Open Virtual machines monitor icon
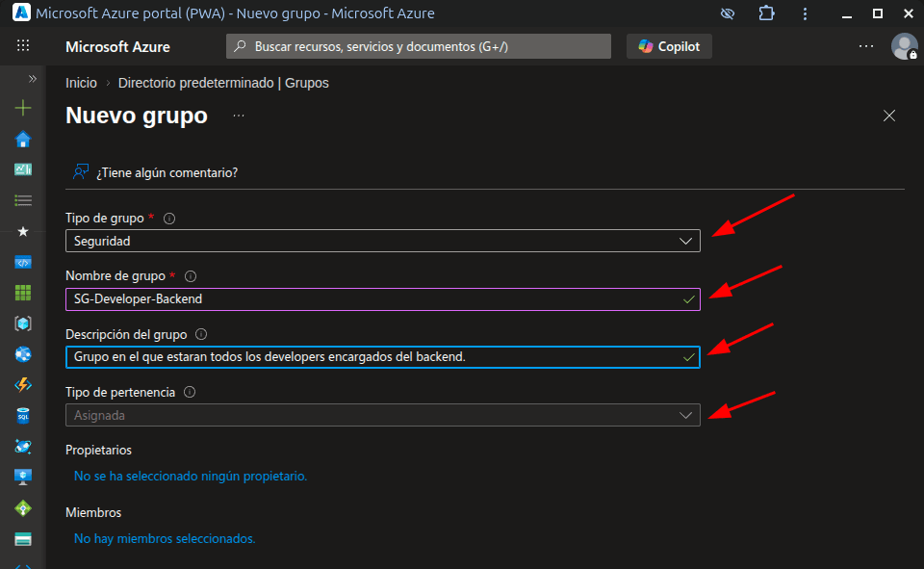The height and width of the screenshot is (569, 924). click(23, 477)
